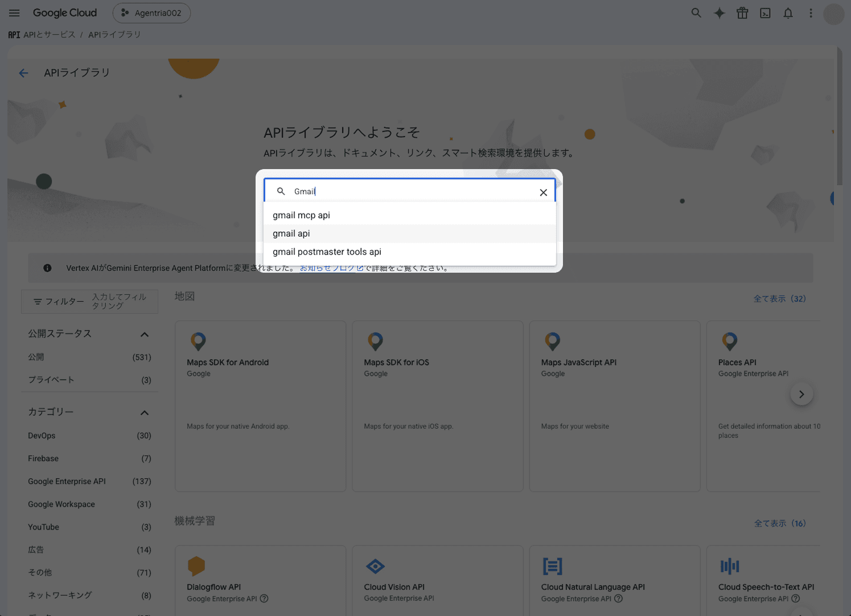Click help icon on Cloud Speech-to-Text card
The image size is (851, 616).
pos(796,599)
